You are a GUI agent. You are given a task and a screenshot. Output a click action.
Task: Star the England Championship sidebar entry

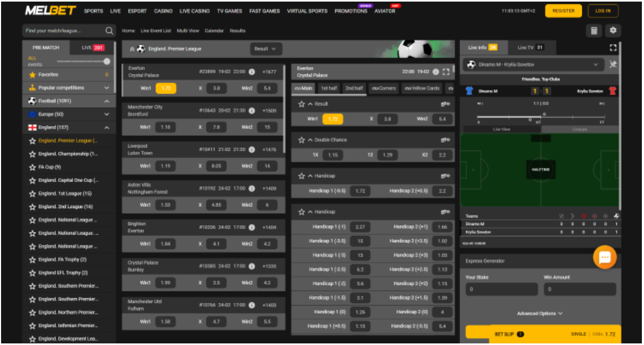click(x=32, y=154)
